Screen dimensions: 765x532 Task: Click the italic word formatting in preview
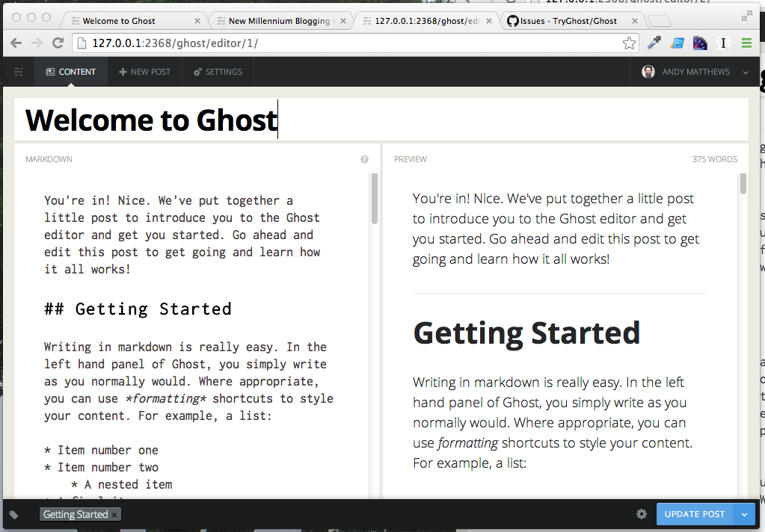pos(468,443)
